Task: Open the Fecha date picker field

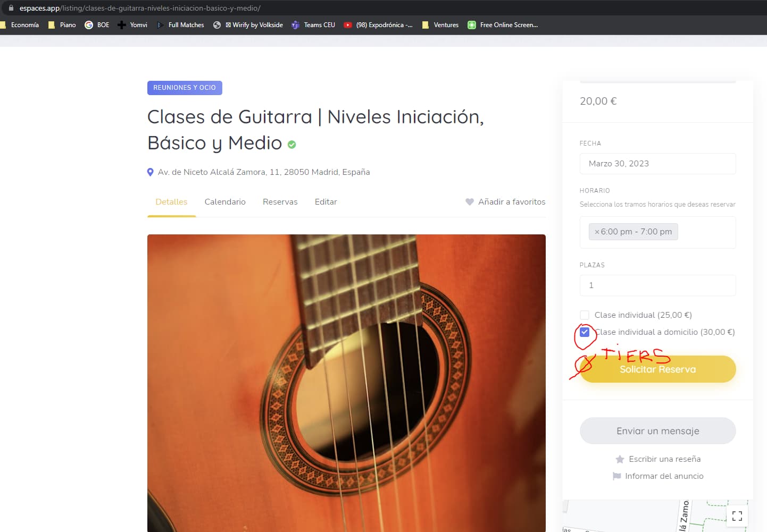Action: tap(658, 164)
